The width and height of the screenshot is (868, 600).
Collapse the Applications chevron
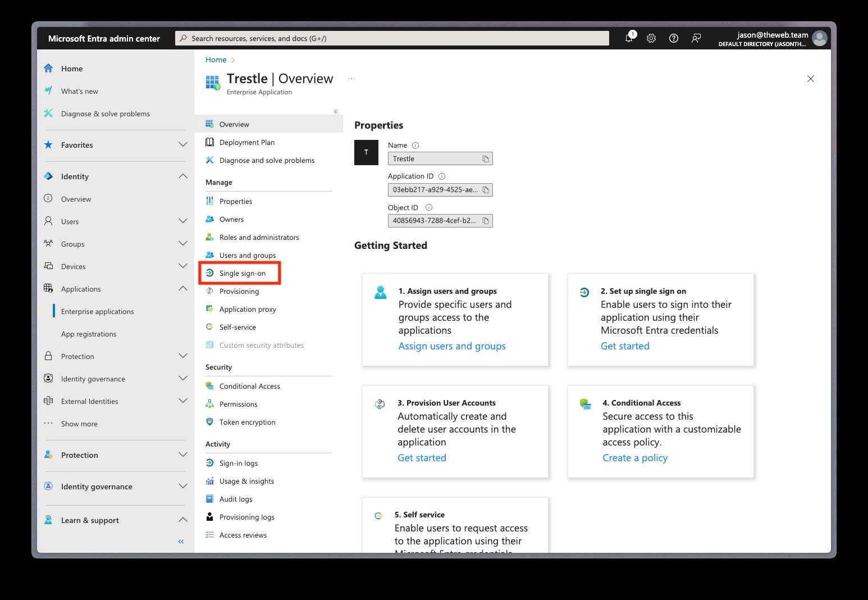[182, 289]
